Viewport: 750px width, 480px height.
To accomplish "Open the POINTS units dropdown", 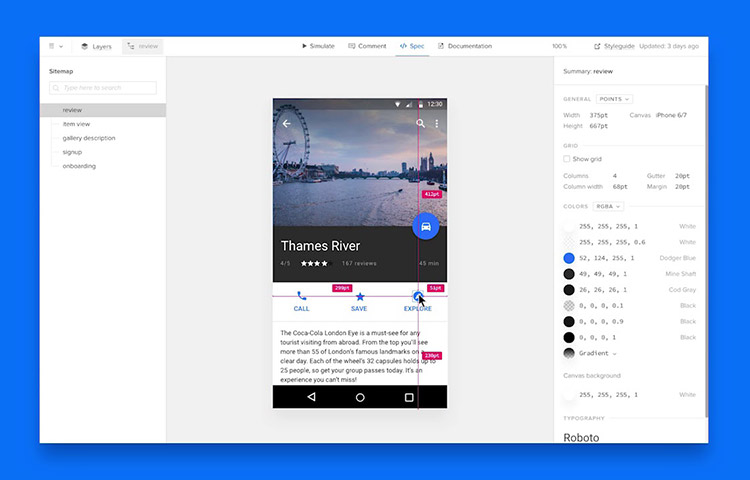I will pos(614,99).
